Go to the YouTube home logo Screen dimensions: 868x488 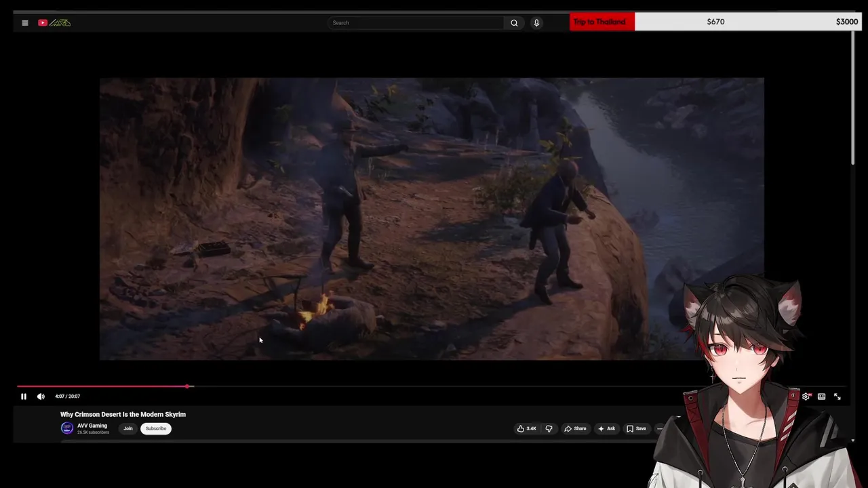(x=54, y=22)
